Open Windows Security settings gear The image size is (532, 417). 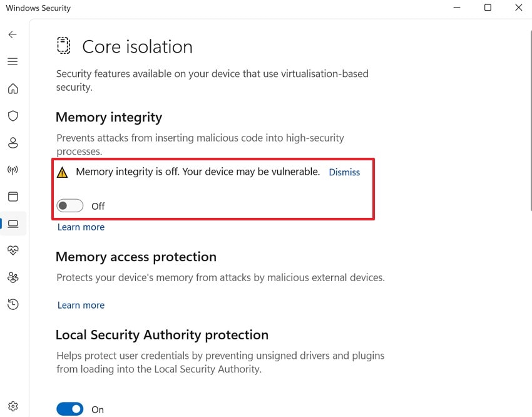tap(13, 406)
